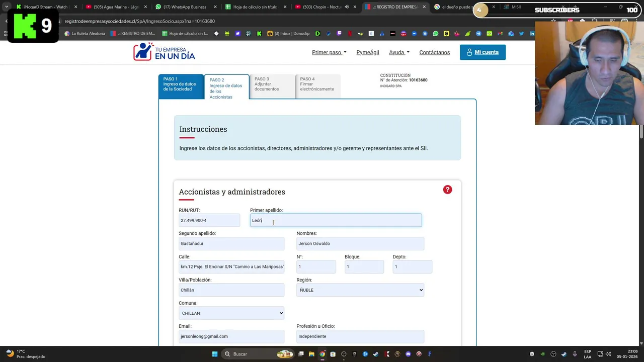Open WhatsApp bookmark icon in bookmarks bar
This screenshot has width=644, height=362.
pyautogui.click(x=436, y=34)
